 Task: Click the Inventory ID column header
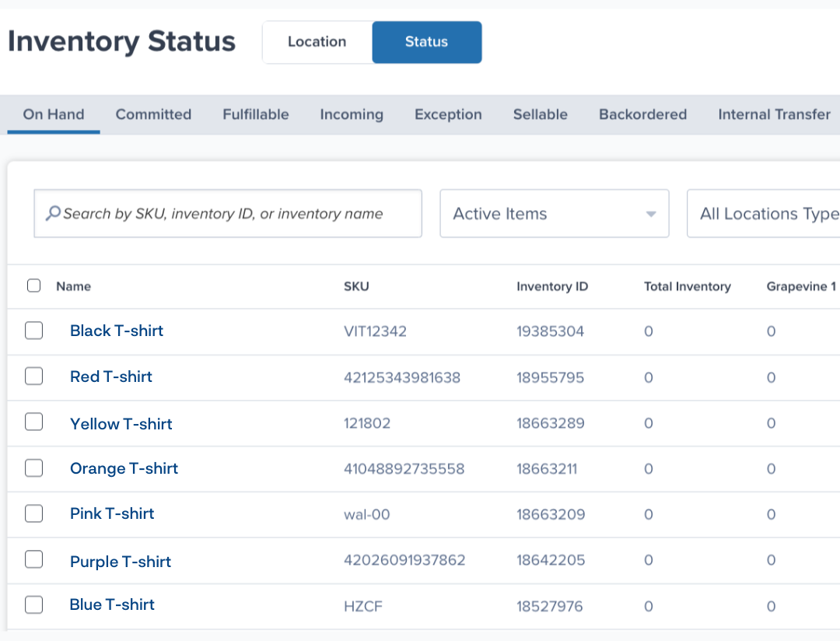point(552,286)
